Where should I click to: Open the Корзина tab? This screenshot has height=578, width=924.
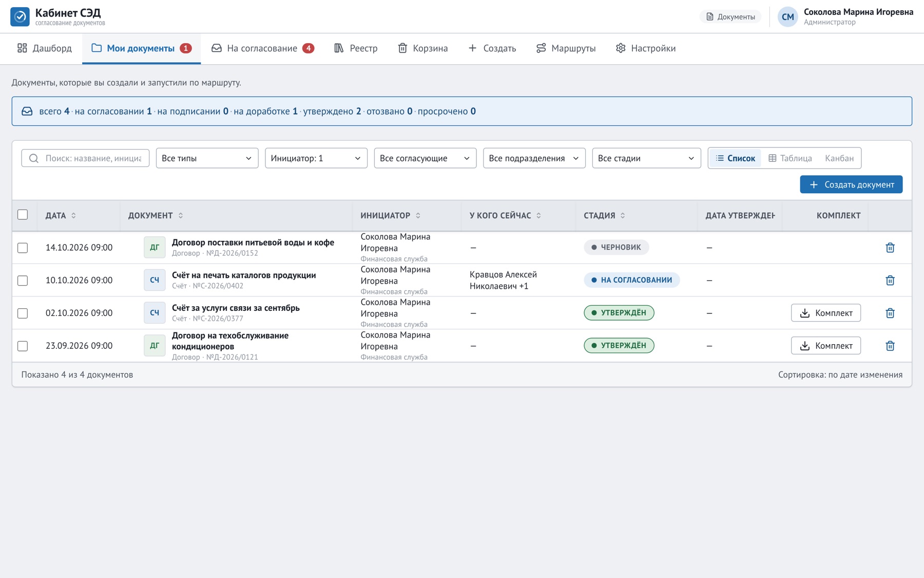click(423, 48)
